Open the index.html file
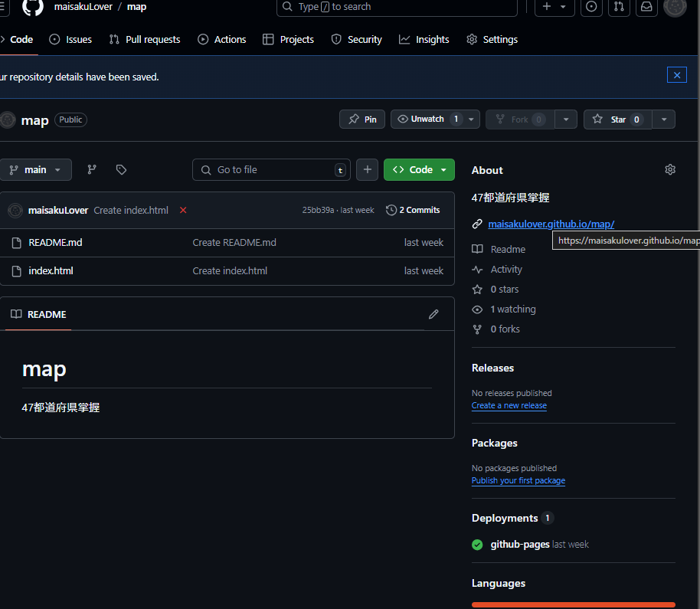The width and height of the screenshot is (700, 609). tap(51, 270)
